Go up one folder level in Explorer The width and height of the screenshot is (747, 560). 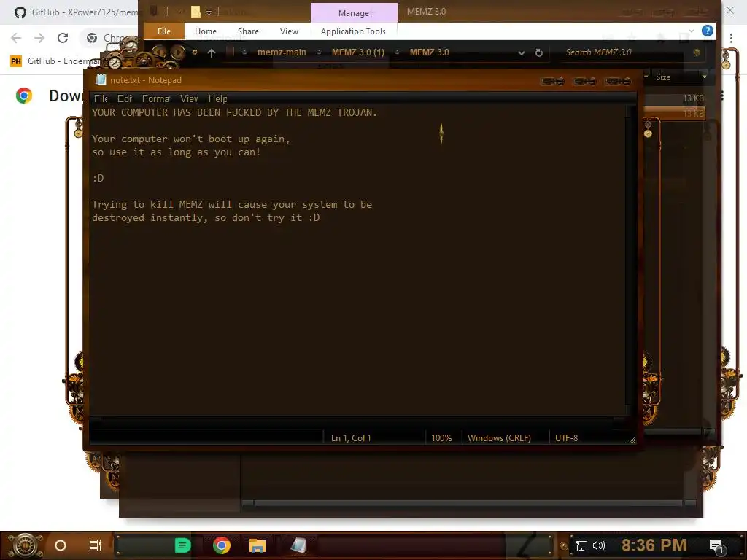click(x=212, y=52)
